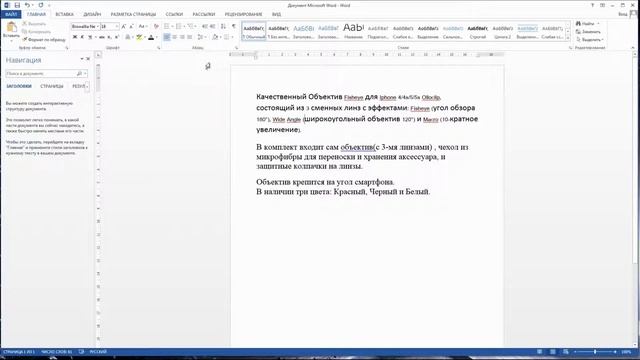
Task: Click the text highlight color button
Action: click(139, 37)
